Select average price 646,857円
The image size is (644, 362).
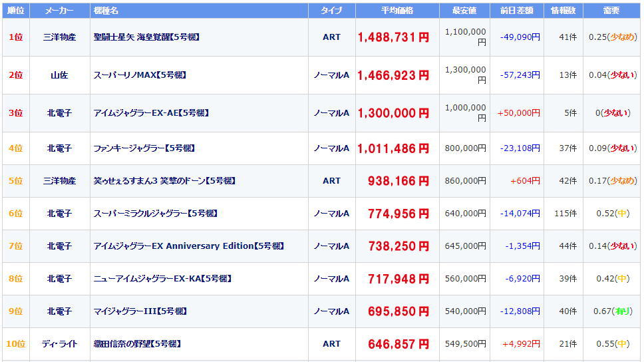(x=399, y=344)
